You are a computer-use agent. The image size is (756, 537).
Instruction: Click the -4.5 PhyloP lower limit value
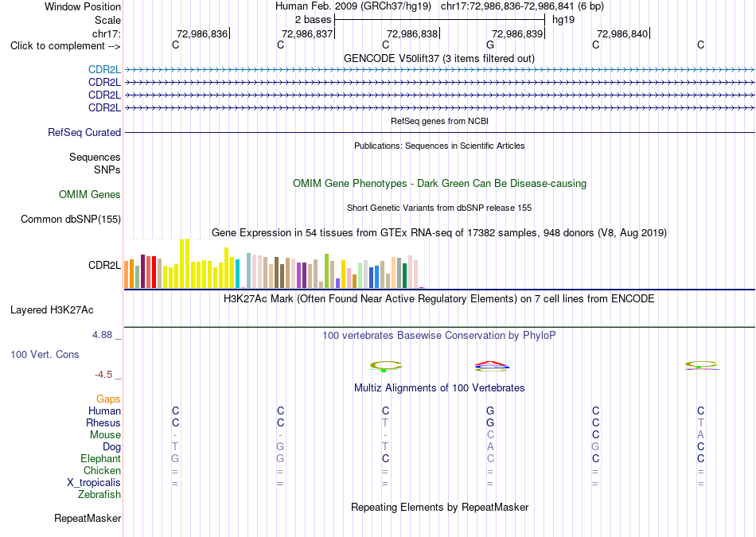[103, 375]
